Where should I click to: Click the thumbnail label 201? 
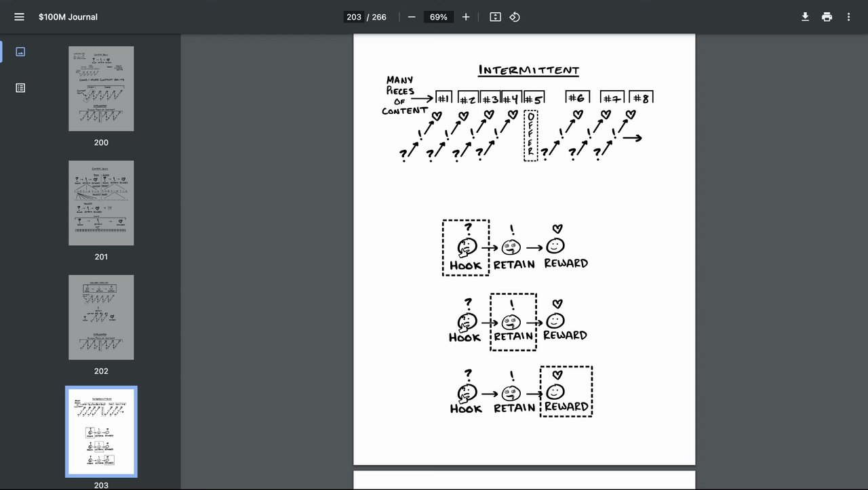pyautogui.click(x=101, y=257)
